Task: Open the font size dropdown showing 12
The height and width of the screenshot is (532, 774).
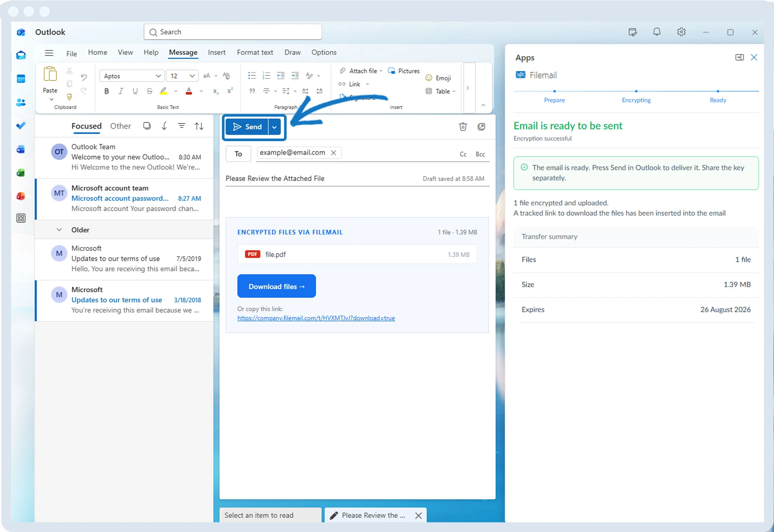Action: [182, 76]
